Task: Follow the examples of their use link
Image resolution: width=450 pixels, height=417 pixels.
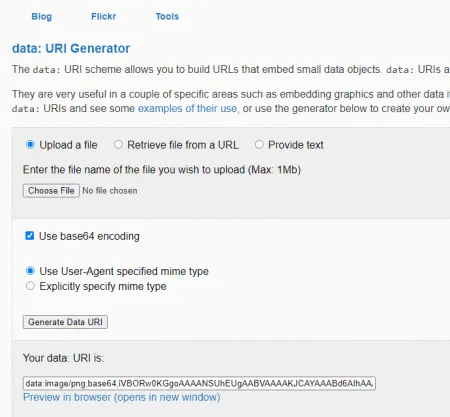Action: [x=187, y=108]
